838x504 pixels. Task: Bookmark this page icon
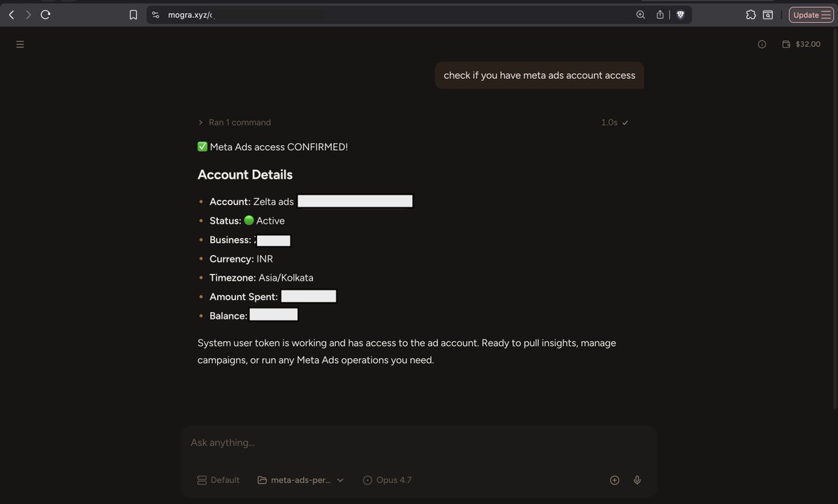point(133,15)
